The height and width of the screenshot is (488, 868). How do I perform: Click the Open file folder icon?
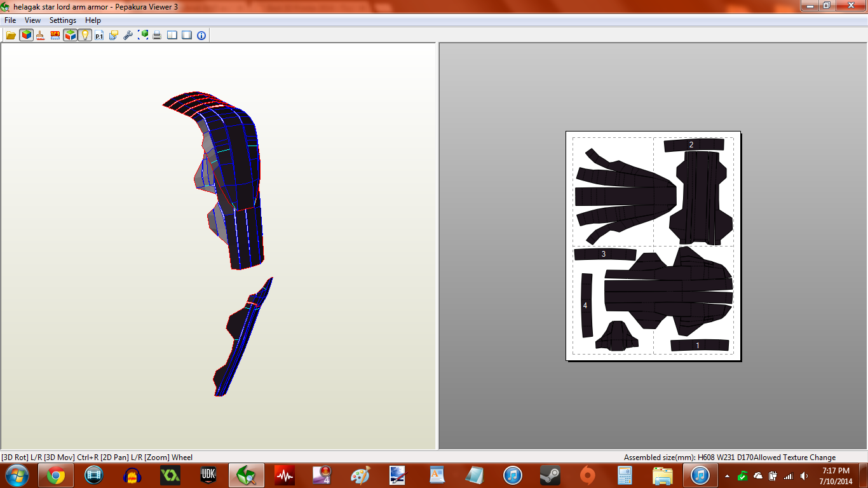11,36
